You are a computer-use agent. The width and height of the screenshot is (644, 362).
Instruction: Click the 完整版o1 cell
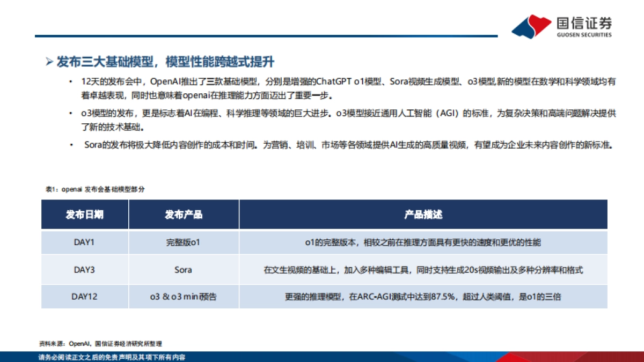click(184, 241)
